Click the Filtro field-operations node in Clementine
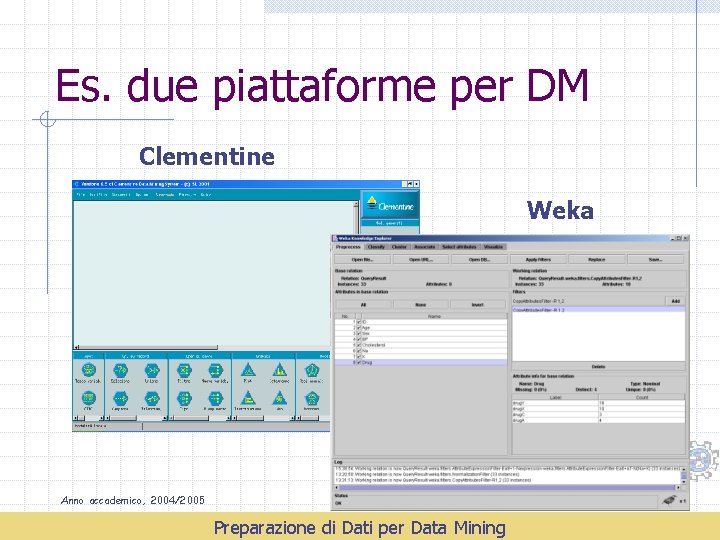 (x=184, y=370)
